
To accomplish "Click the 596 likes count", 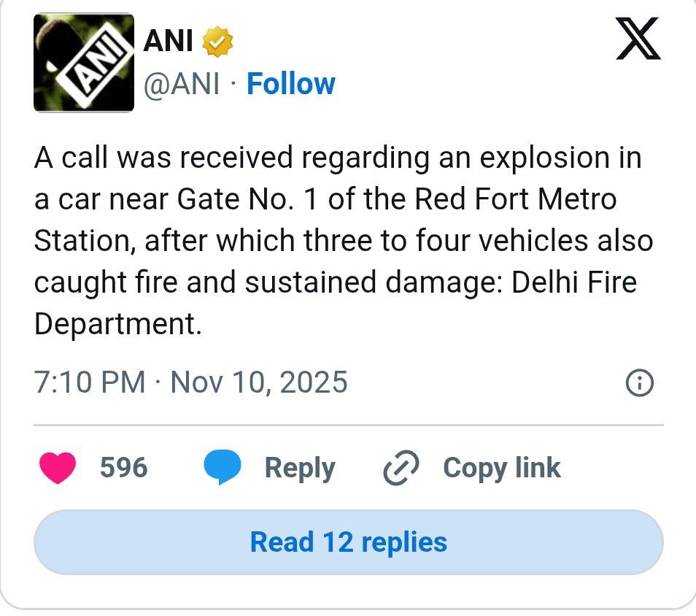I will (x=123, y=468).
